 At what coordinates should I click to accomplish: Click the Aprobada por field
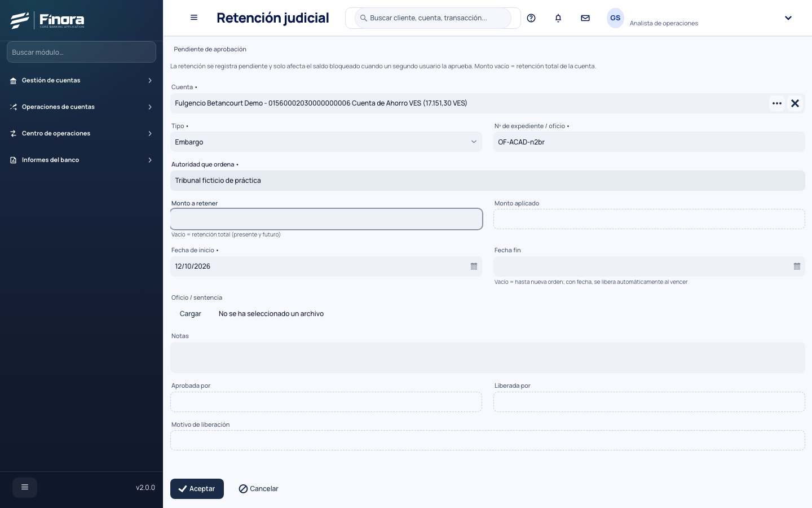point(326,402)
